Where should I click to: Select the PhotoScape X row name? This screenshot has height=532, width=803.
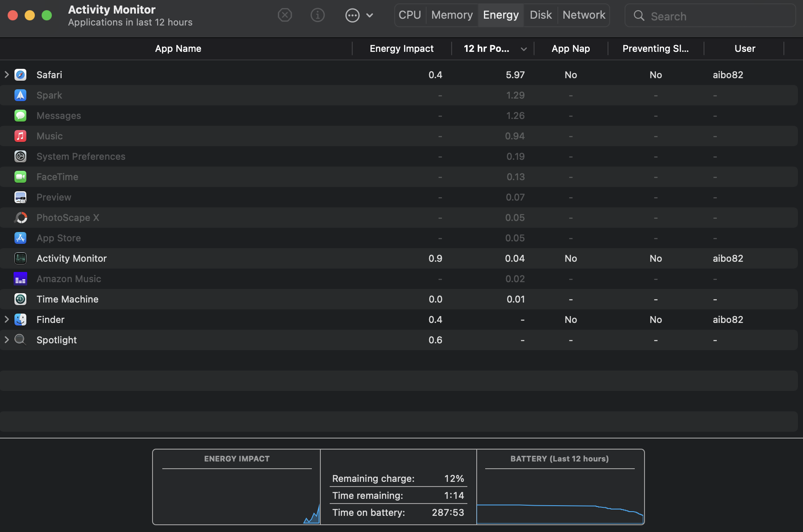68,218
